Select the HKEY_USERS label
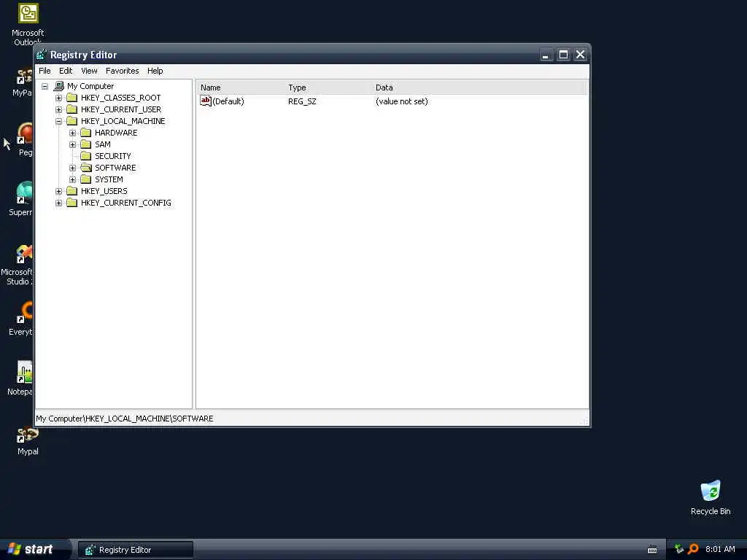The image size is (747, 560). coord(104,191)
